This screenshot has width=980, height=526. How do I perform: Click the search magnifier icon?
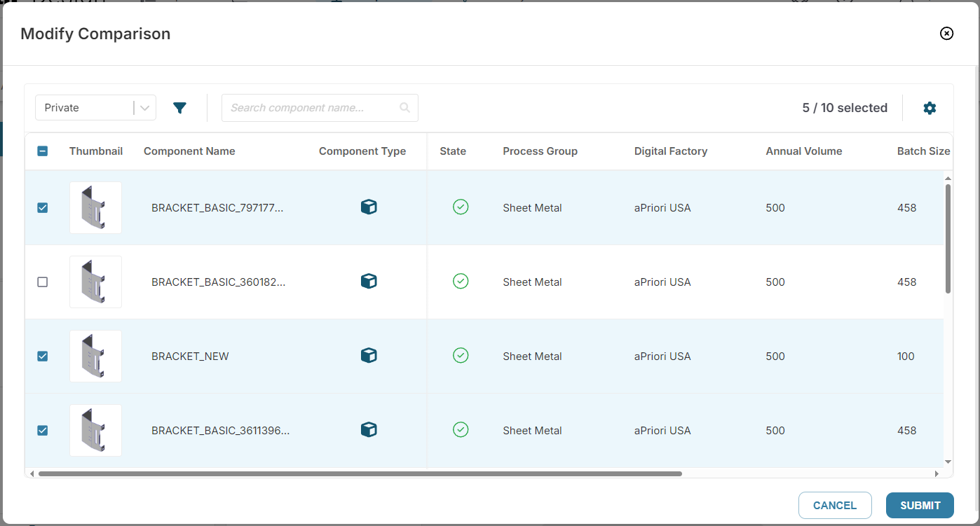tap(404, 108)
